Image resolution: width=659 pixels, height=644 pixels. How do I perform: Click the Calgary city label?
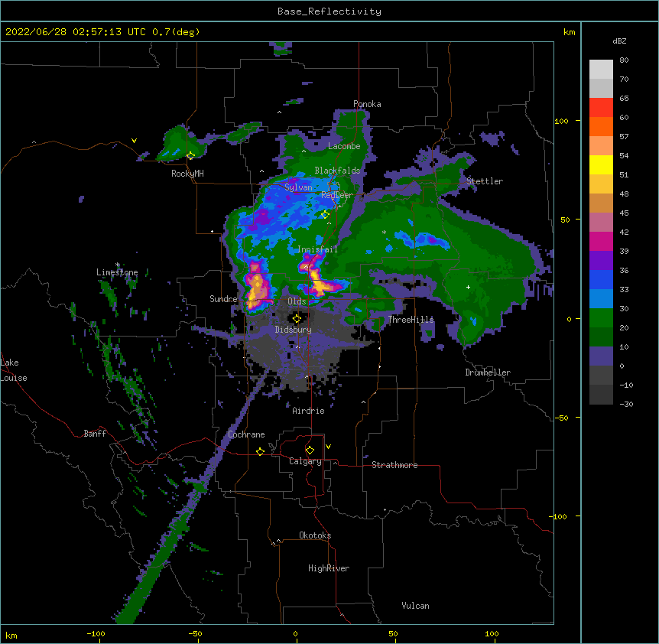pyautogui.click(x=305, y=461)
